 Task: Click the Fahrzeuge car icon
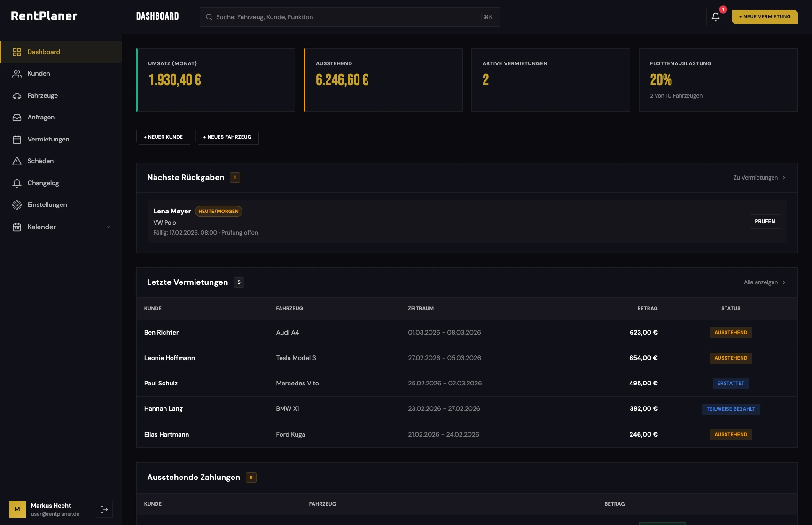click(17, 95)
